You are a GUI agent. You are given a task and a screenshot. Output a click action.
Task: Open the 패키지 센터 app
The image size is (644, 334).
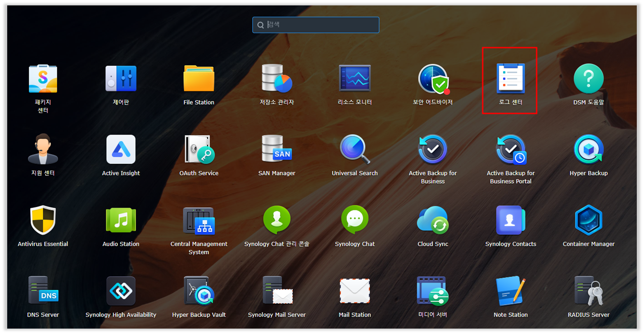(43, 79)
